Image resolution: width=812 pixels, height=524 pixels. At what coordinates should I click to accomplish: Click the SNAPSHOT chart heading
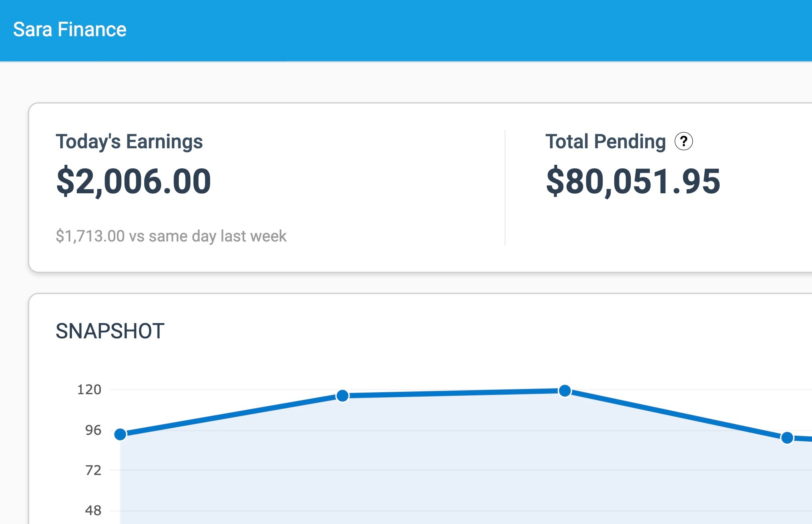(110, 331)
